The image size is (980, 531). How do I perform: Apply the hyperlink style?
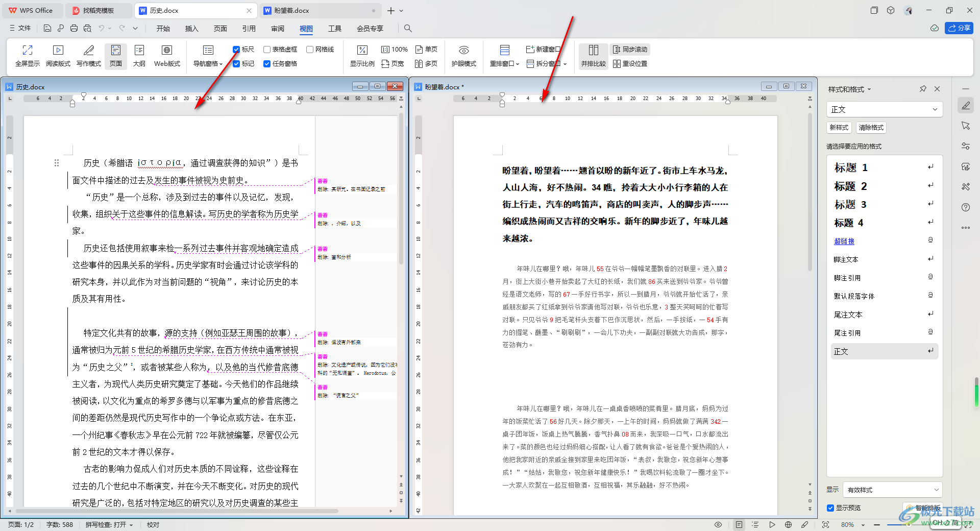pyautogui.click(x=884, y=241)
